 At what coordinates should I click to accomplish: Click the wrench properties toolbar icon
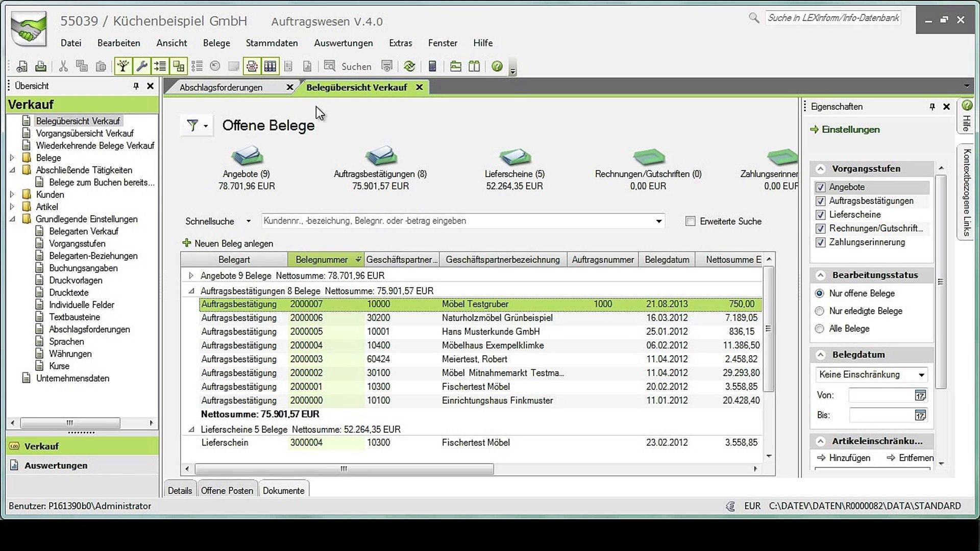pos(142,66)
